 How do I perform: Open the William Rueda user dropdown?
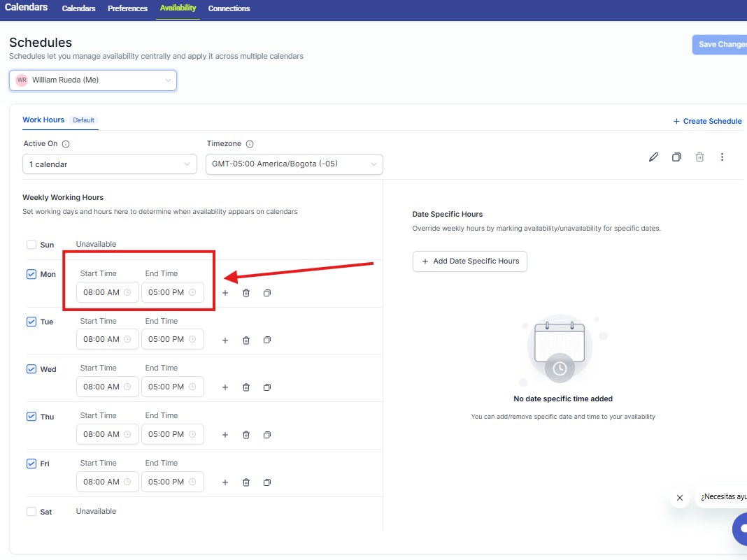coord(93,80)
